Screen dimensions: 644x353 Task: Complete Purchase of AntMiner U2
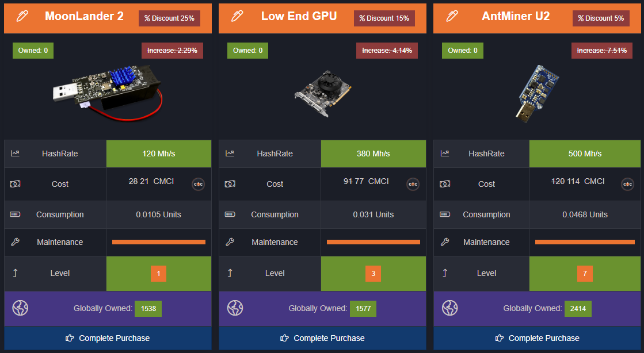pyautogui.click(x=537, y=338)
